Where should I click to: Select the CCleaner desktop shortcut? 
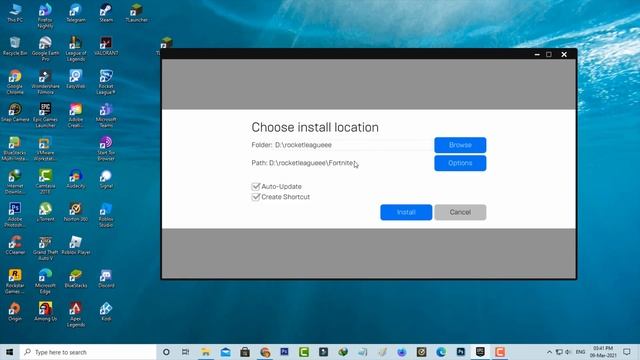click(x=15, y=245)
